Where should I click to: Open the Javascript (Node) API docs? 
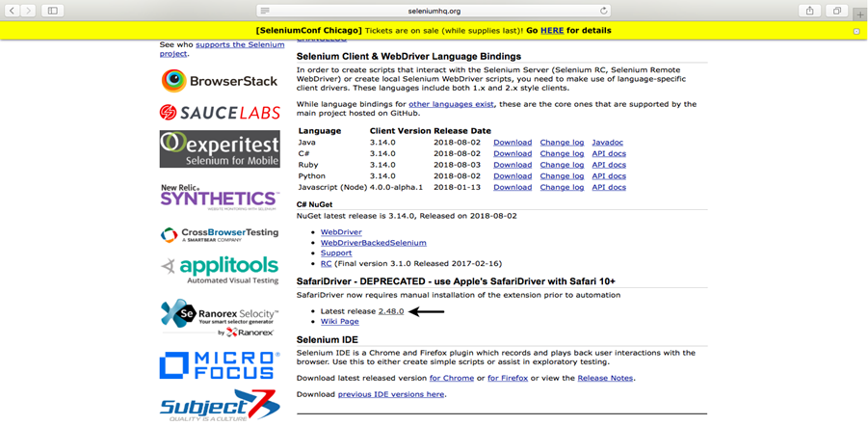pyautogui.click(x=609, y=187)
